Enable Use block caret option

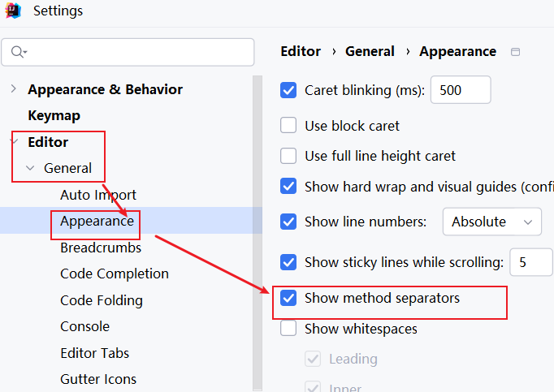pos(288,126)
